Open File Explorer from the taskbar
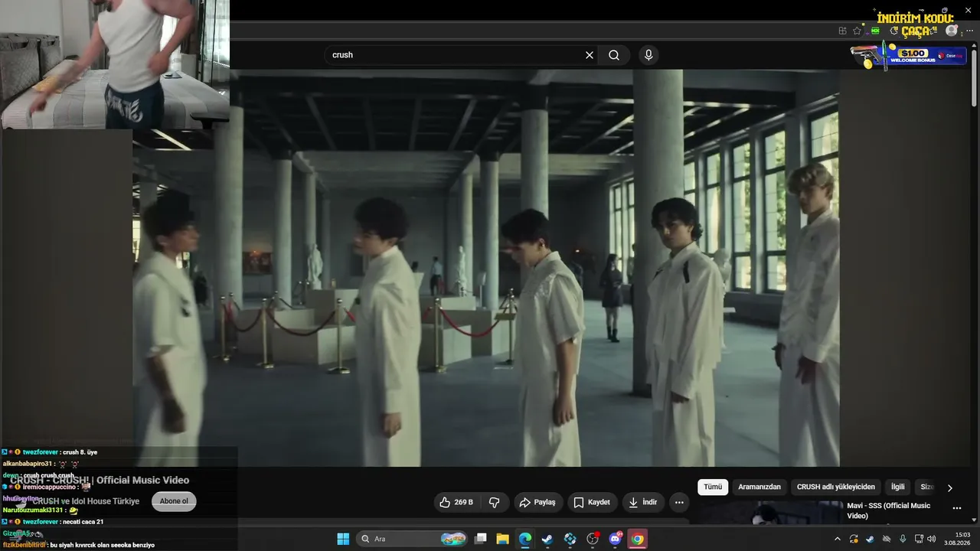This screenshot has width=980, height=551. 503,539
